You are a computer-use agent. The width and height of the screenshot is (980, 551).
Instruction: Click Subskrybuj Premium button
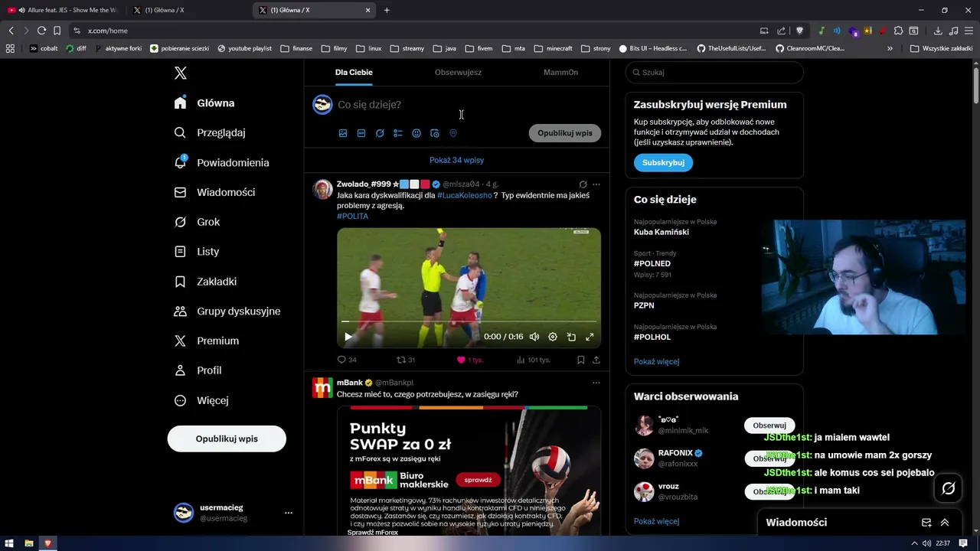click(x=663, y=163)
